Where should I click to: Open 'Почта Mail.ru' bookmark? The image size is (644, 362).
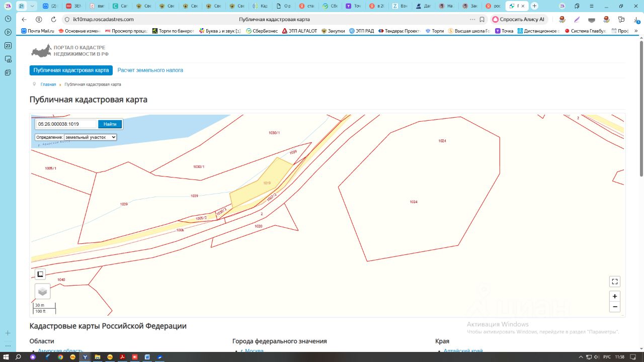pos(38,31)
